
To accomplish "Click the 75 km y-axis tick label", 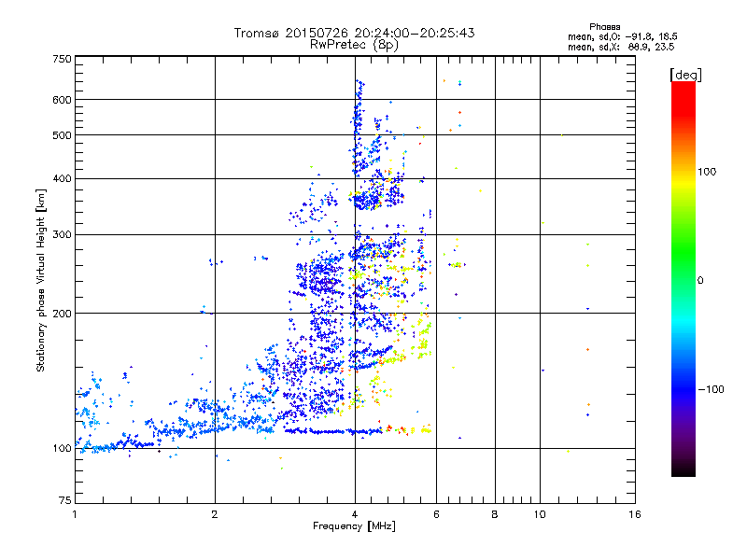I will pyautogui.click(x=65, y=500).
